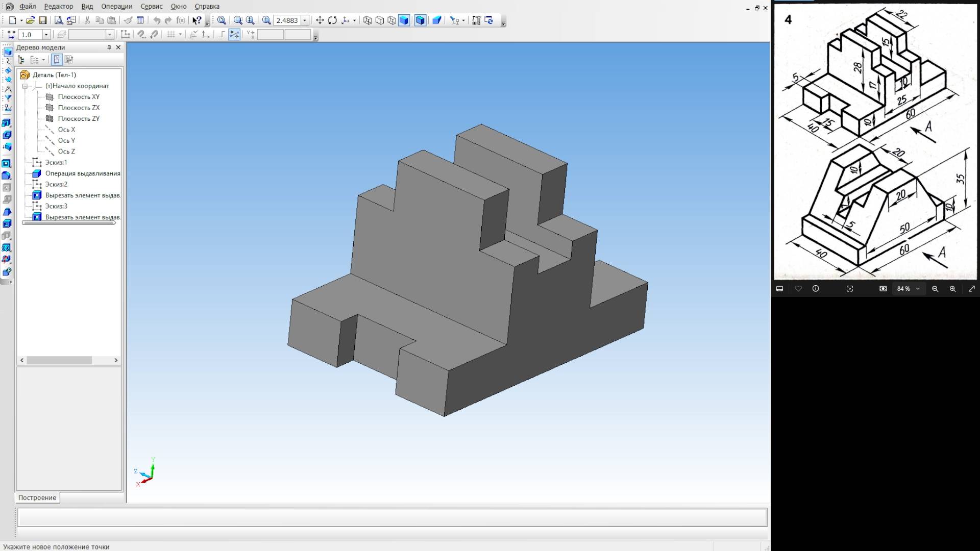Viewport: 980px width, 551px height.
Task: Zoom in on the reference image viewer
Action: tap(952, 289)
